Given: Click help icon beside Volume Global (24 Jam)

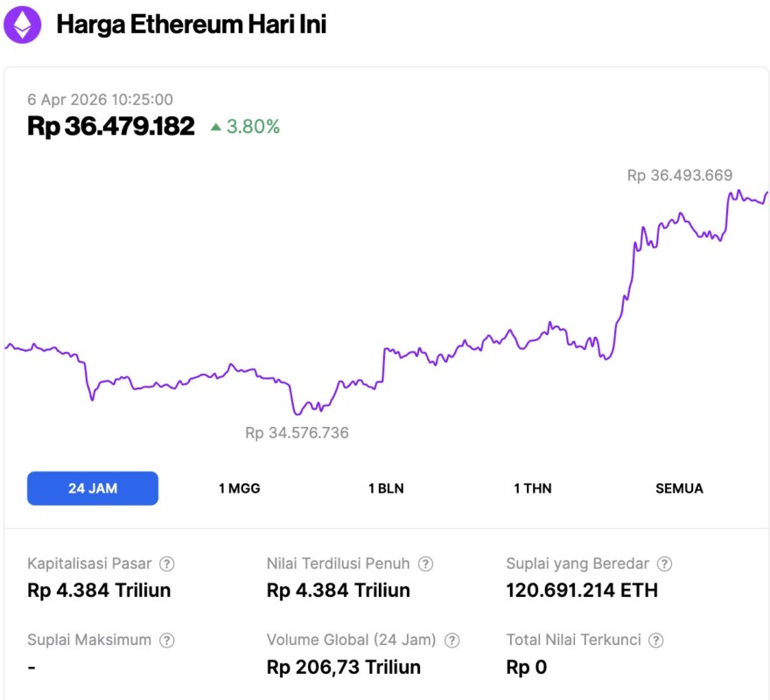Looking at the screenshot, I should tap(451, 640).
